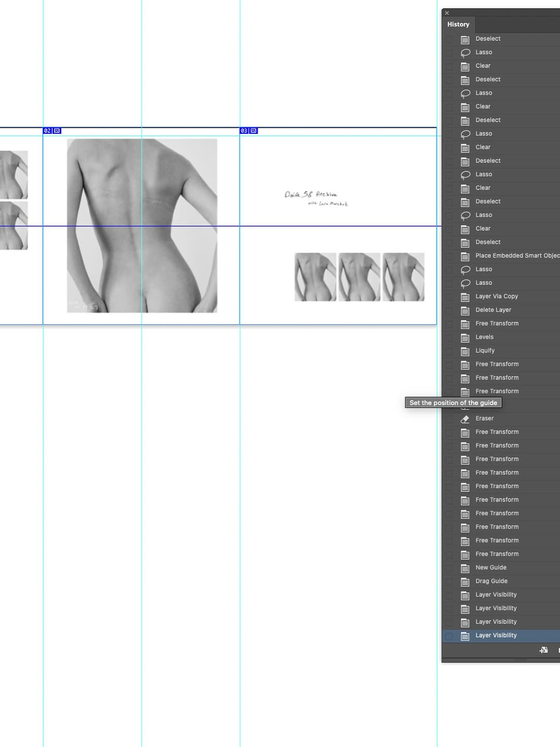Click the middle small thumbnail in slice 03
Image resolution: width=560 pixels, height=747 pixels.
359,277
